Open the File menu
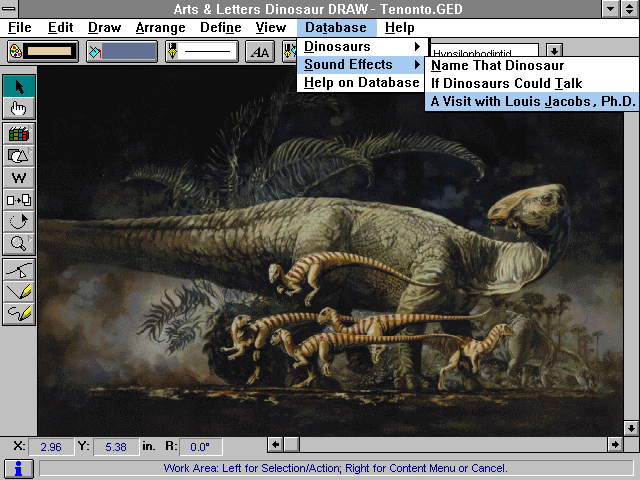640x480 pixels. (x=20, y=28)
